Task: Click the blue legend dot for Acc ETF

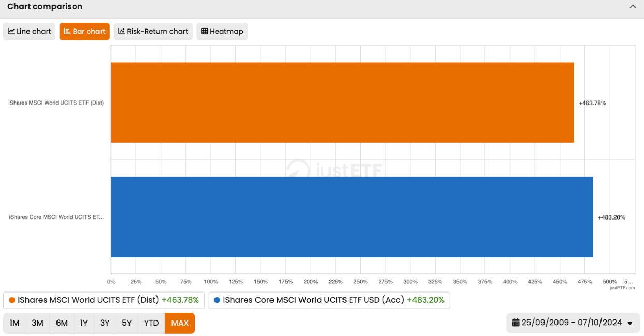Action: pyautogui.click(x=217, y=300)
